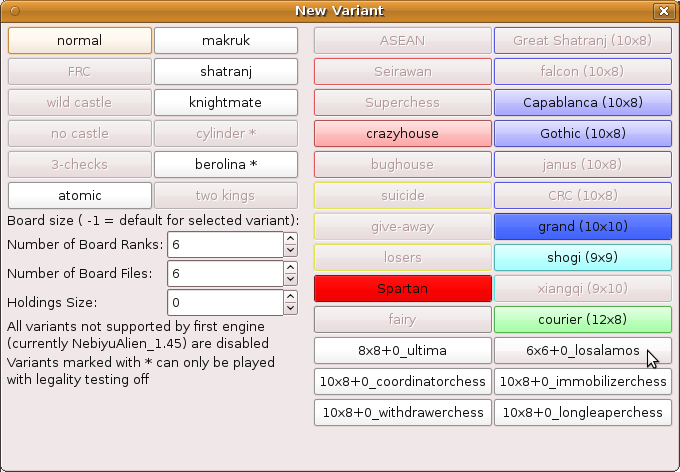Pick the courier (12x8) variant
Screen dimensions: 680x472
point(583,320)
